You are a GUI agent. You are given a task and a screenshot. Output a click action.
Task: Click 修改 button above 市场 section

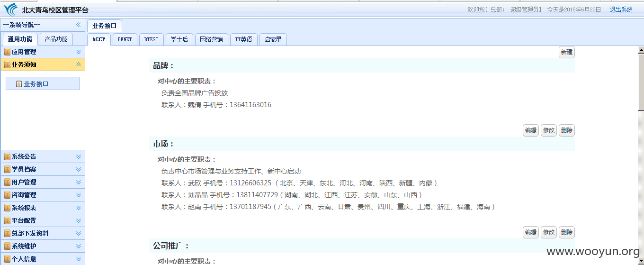point(549,130)
